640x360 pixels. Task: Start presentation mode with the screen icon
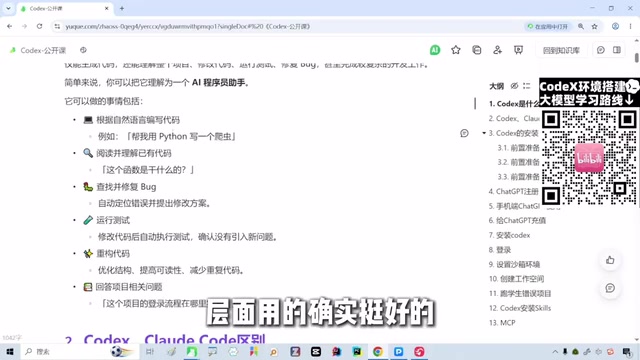pyautogui.click(x=518, y=50)
